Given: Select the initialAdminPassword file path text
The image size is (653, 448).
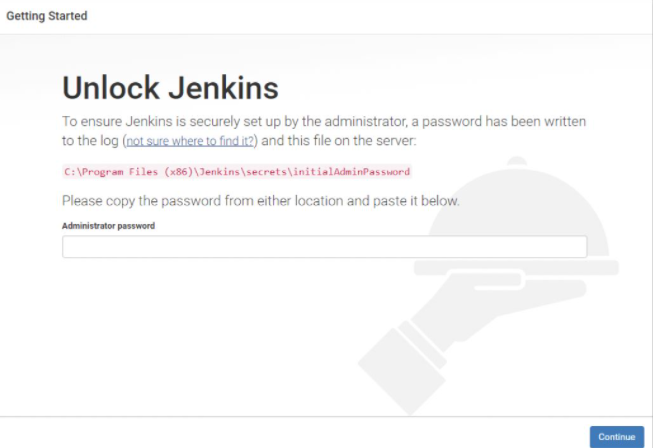Looking at the screenshot, I should click(x=237, y=172).
